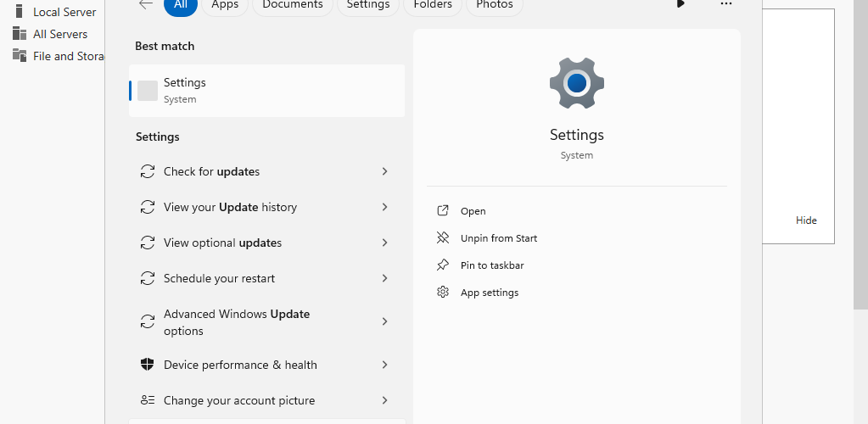Viewport: 868px width, 424px height.
Task: Click the account icon beside Change your account picture
Action: pos(148,400)
